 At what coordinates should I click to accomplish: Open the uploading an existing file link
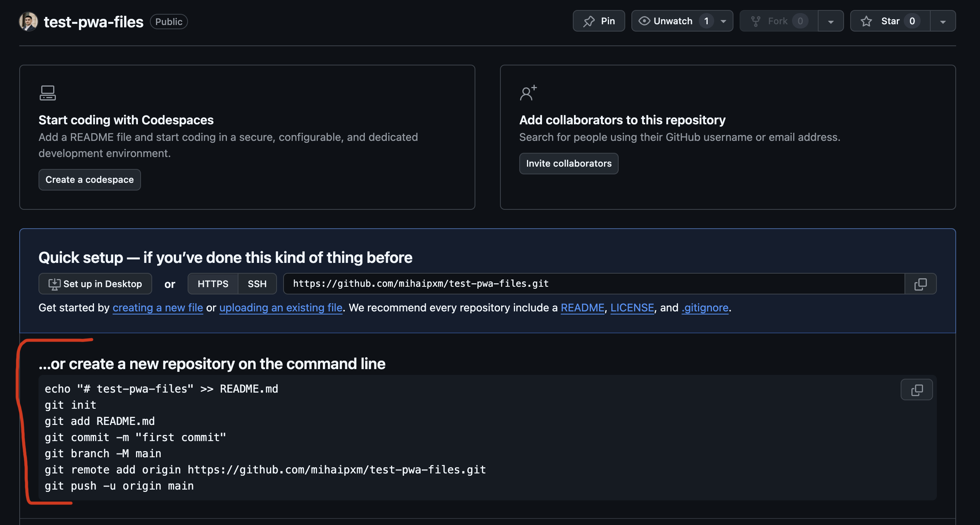[281, 308]
